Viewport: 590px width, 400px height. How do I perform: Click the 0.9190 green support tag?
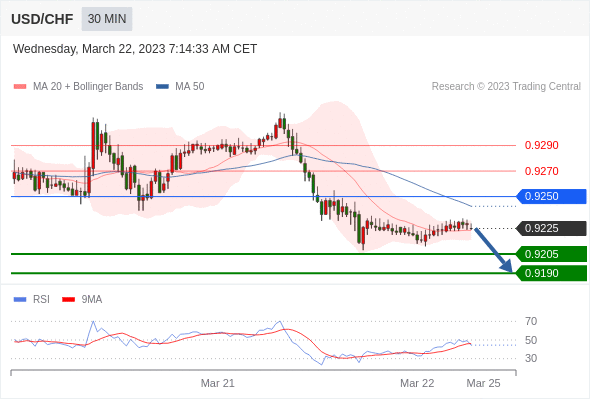point(551,273)
